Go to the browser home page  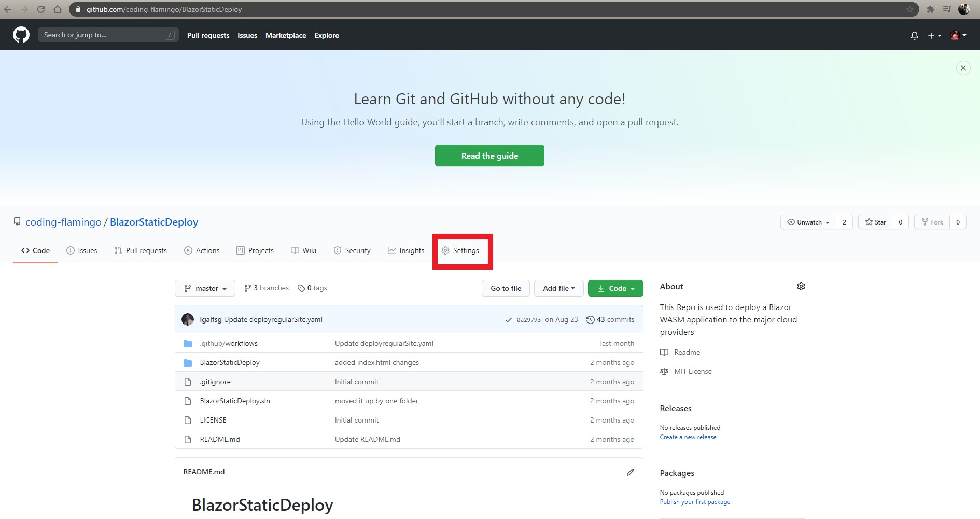click(58, 9)
